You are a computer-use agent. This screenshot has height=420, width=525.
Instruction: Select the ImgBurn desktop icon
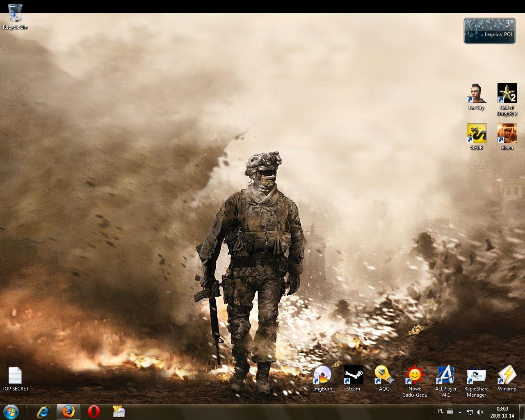click(322, 378)
